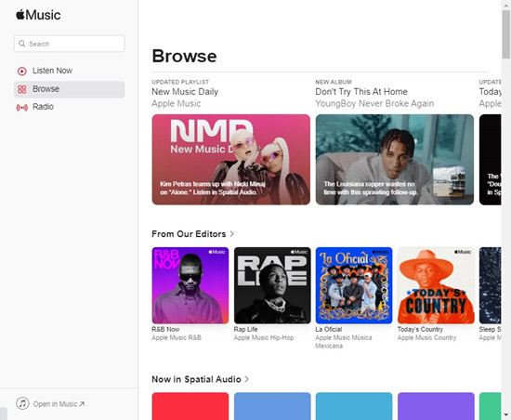Select the Listen Now play icon
Image resolution: width=511 pixels, height=420 pixels.
pyautogui.click(x=22, y=71)
